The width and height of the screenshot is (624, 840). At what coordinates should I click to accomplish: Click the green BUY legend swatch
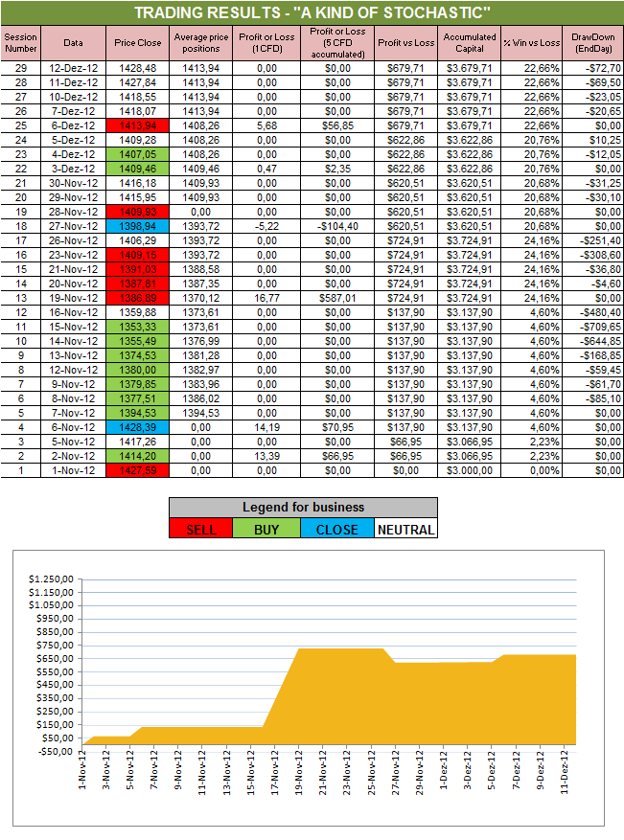[x=266, y=529]
